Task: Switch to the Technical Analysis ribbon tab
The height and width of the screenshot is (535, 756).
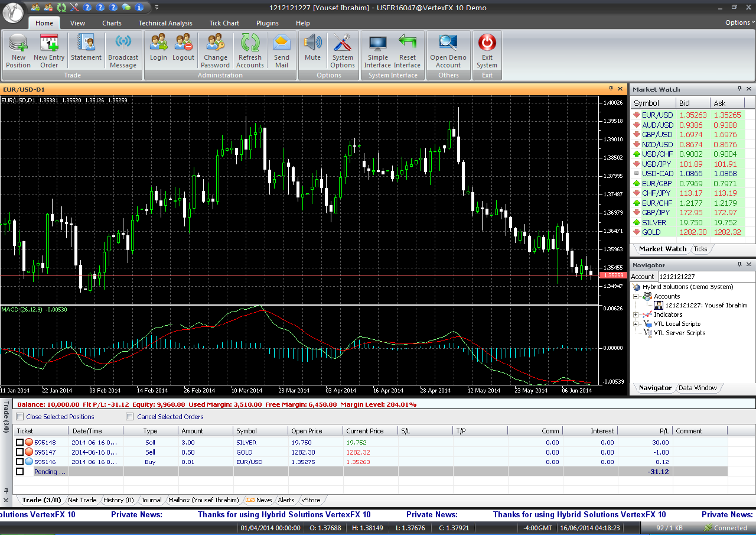Action: coord(165,23)
